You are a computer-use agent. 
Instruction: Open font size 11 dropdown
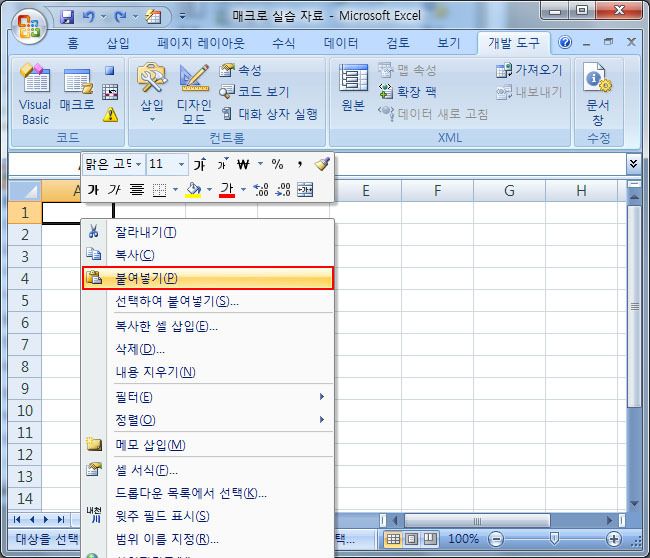[181, 164]
